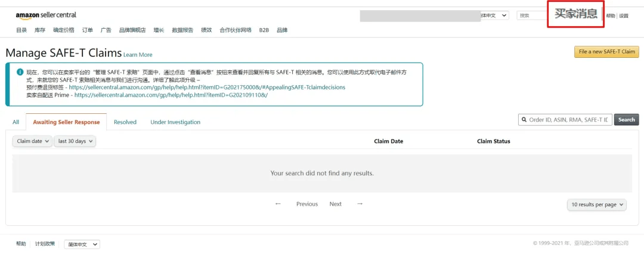Switch to the All tab
The image size is (644, 273).
[16, 122]
